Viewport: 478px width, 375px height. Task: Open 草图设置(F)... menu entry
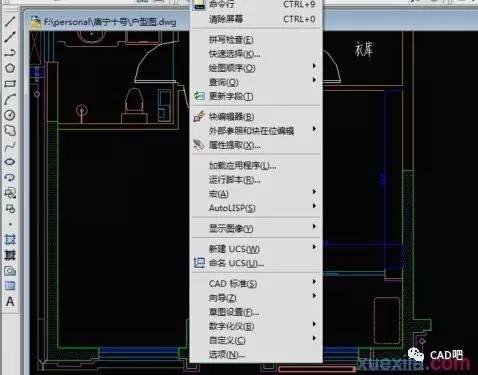[x=256, y=312]
